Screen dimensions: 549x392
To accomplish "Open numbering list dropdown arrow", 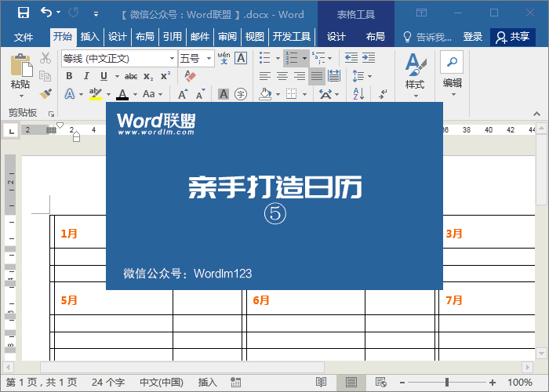I will (304, 58).
